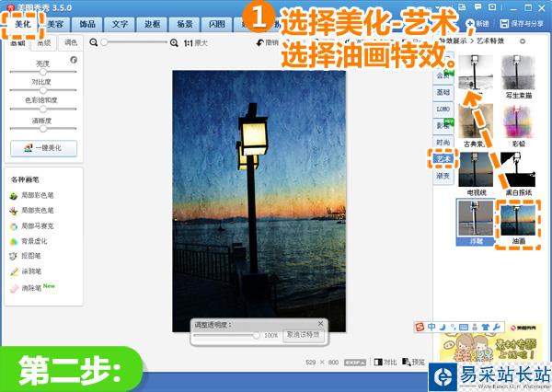This screenshot has width=552, height=392.
Task: Open the soft keyboard icon in input toolbar
Action: [464, 328]
